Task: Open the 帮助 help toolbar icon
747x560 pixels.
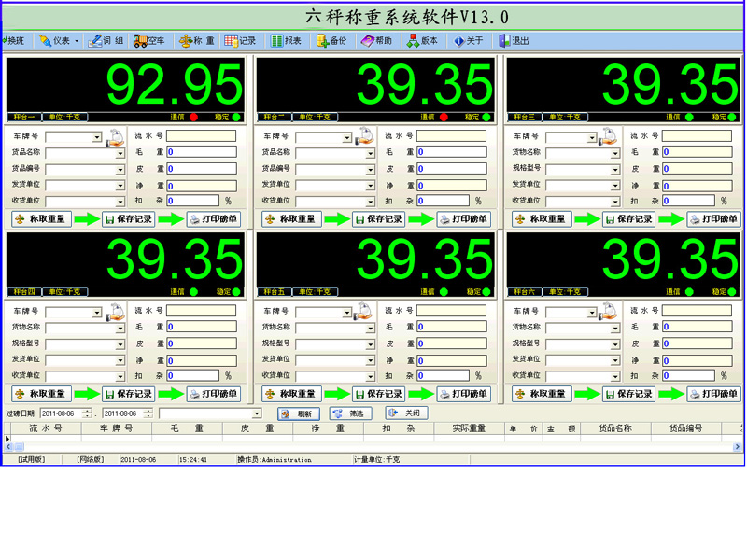Action: click(376, 41)
